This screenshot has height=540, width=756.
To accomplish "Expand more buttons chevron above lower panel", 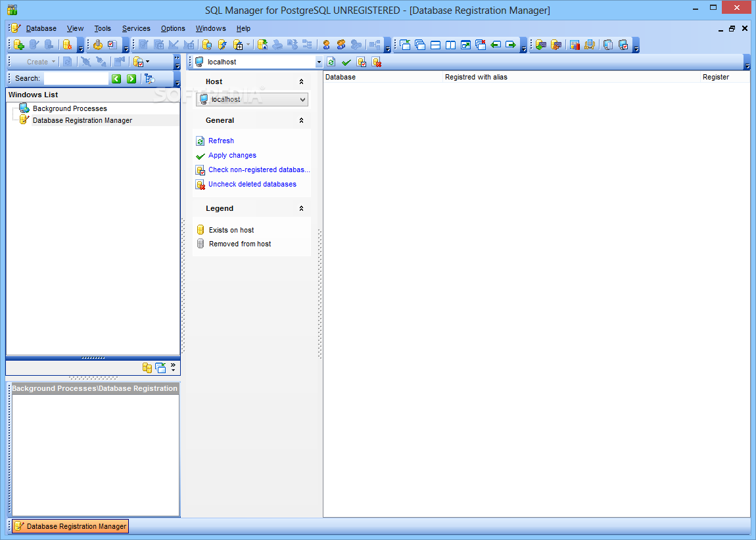I will click(173, 367).
